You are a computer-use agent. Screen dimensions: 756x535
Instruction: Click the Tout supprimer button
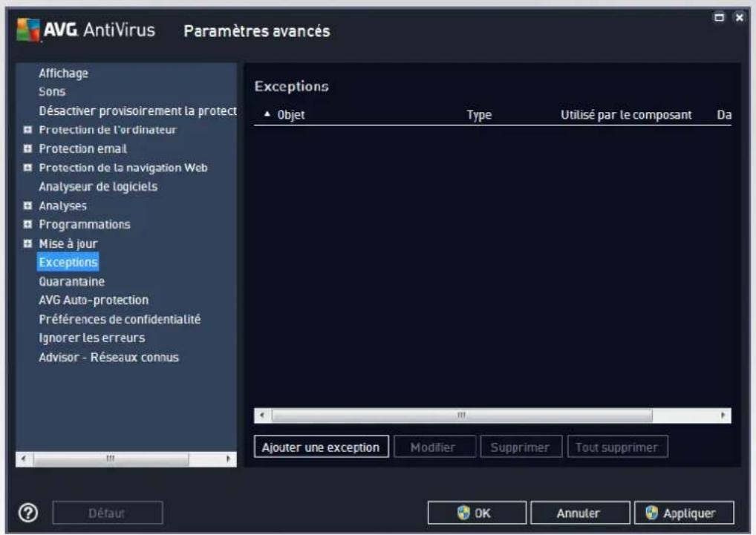[617, 447]
